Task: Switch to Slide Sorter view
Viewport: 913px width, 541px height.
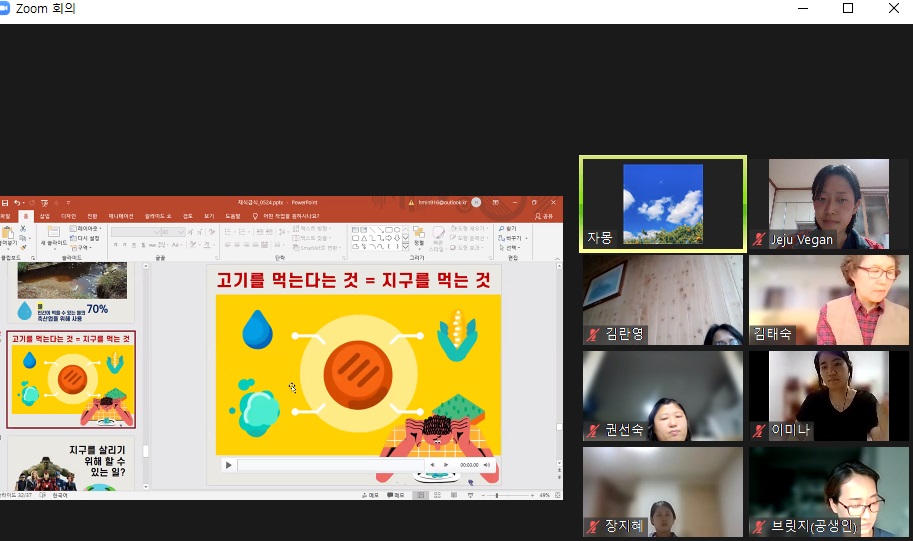Action: (437, 495)
